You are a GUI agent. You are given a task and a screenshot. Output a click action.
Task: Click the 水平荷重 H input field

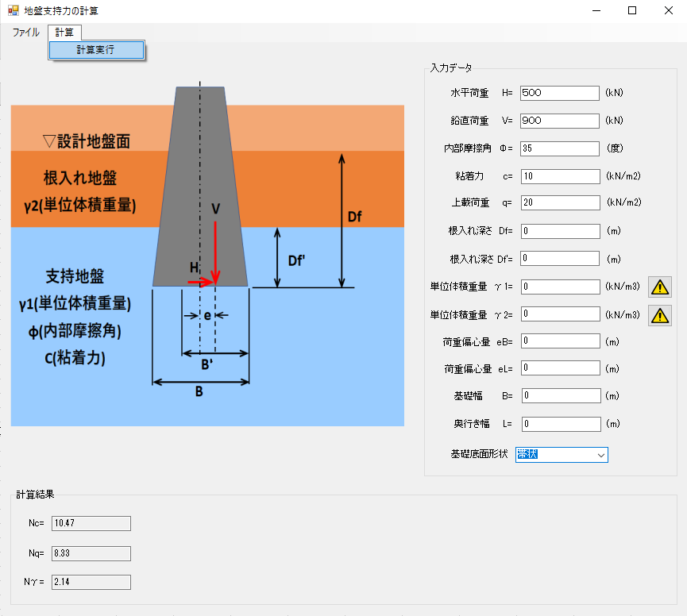coord(559,93)
